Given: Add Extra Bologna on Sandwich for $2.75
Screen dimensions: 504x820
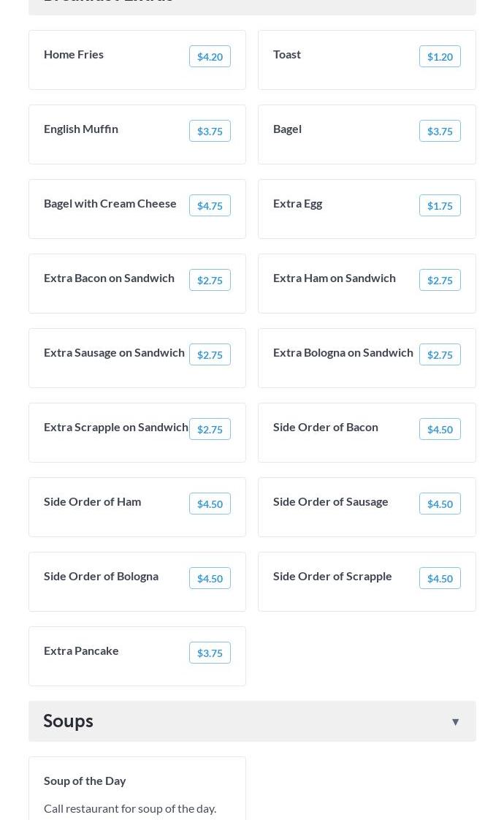Looking at the screenshot, I should [440, 355].
